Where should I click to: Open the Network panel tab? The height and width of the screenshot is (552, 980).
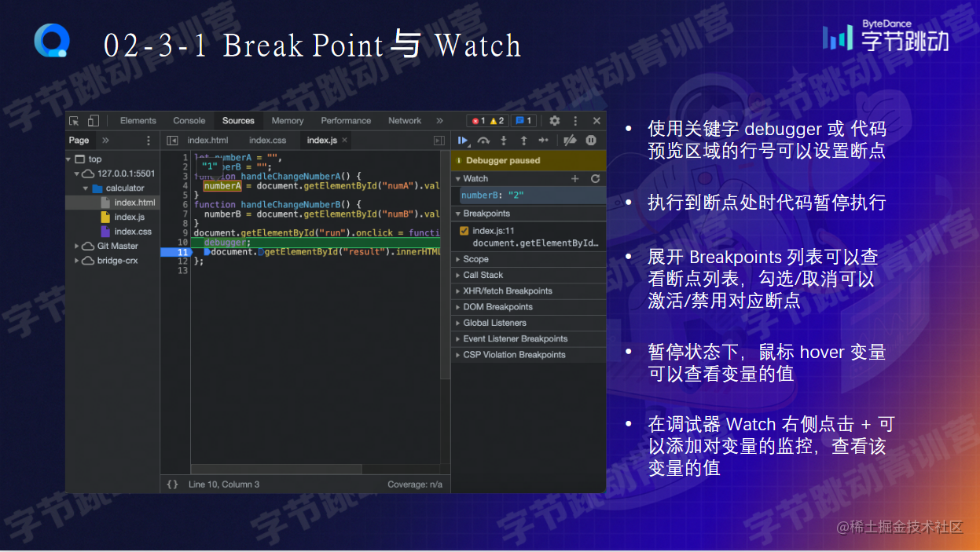point(405,121)
